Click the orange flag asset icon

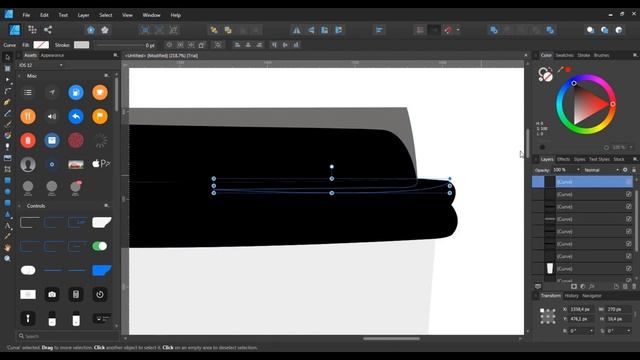click(x=100, y=116)
